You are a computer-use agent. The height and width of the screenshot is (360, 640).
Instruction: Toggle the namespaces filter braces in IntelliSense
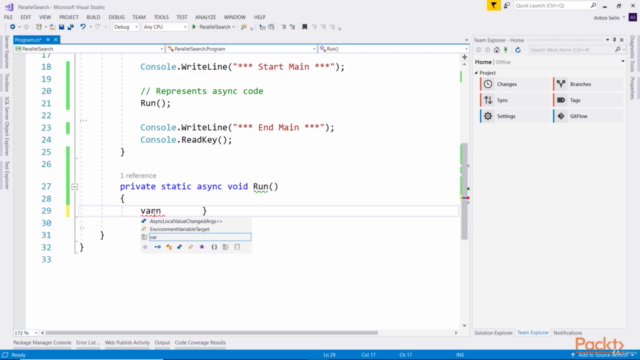tap(214, 247)
